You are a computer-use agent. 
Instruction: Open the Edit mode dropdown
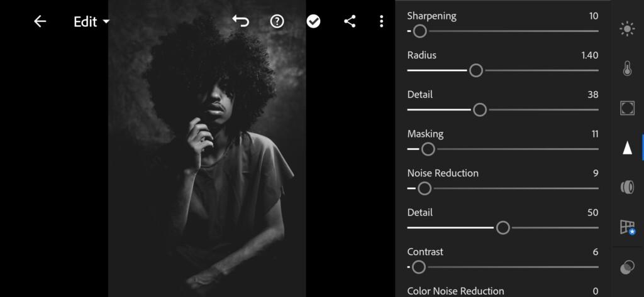tap(92, 22)
